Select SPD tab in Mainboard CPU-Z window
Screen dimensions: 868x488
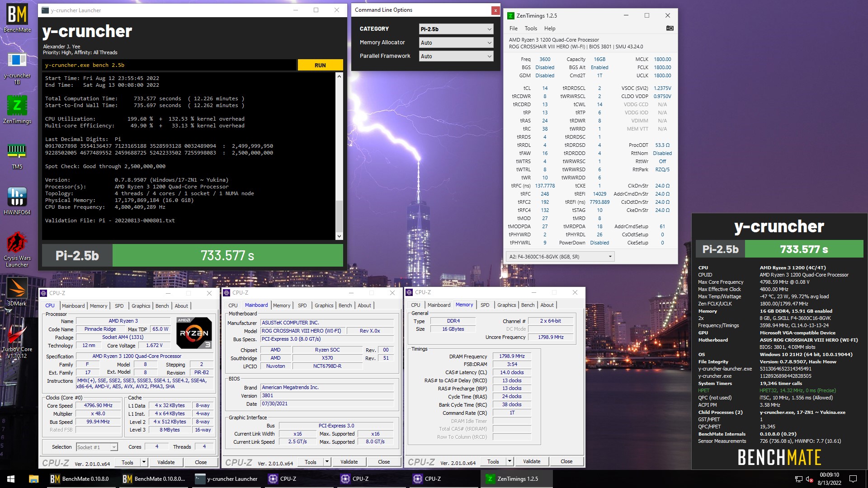coord(302,305)
